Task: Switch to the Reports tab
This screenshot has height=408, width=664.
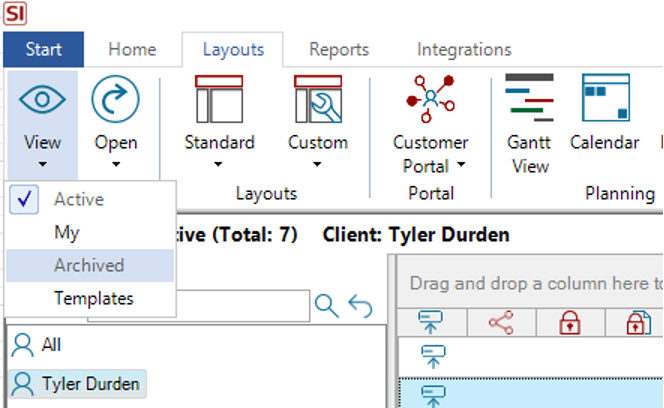Action: tap(339, 49)
